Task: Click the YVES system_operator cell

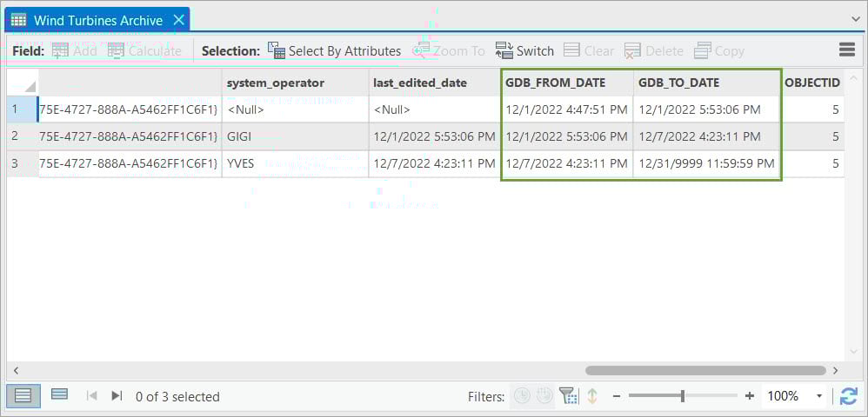Action: (295, 163)
